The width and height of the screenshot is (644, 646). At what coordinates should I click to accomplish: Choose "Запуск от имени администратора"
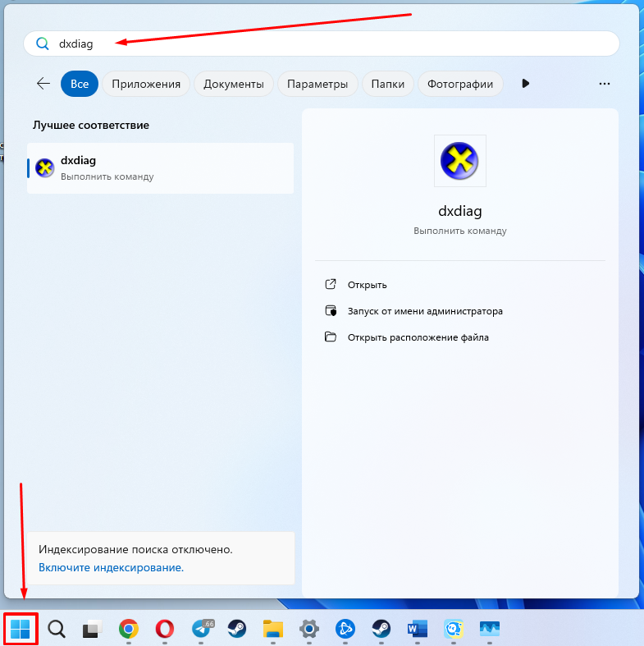[x=425, y=311]
